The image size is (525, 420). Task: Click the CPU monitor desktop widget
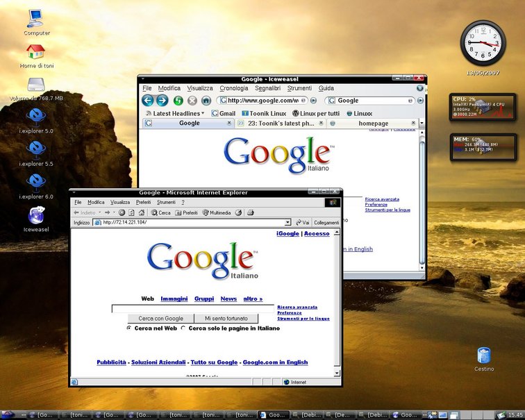pos(482,107)
